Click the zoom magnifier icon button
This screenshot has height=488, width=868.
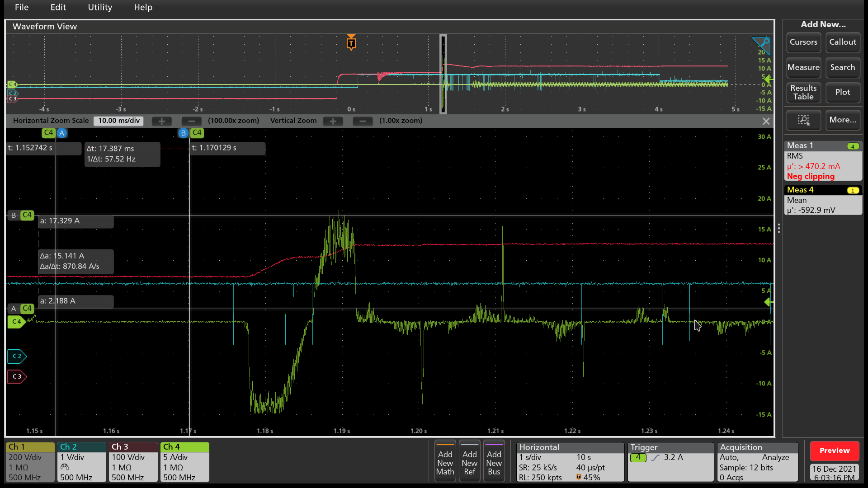click(803, 120)
